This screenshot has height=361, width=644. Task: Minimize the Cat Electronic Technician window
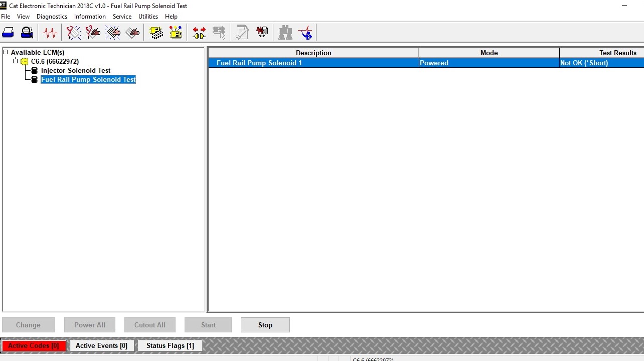[x=624, y=6]
